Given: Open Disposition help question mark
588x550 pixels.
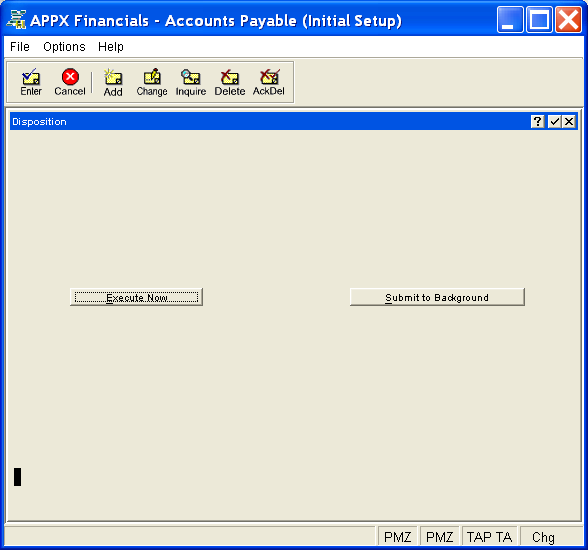Looking at the screenshot, I should [x=538, y=121].
